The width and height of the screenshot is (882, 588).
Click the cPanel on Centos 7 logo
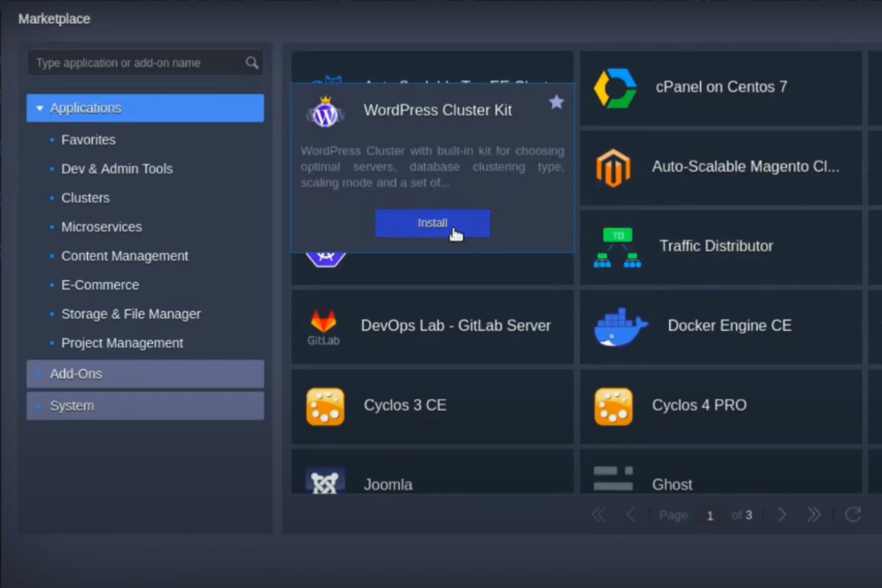(x=615, y=88)
